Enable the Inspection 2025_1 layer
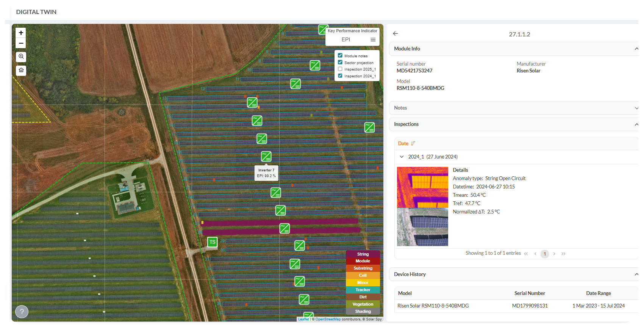Image resolution: width=644 pixels, height=328 pixels. tap(340, 69)
